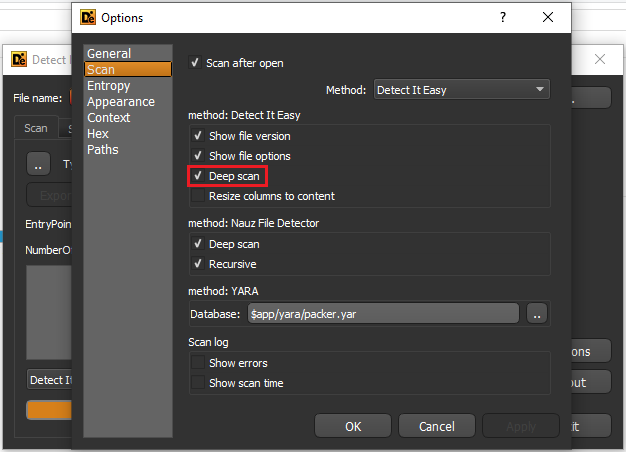Enable Show scan time checkbox
Viewport: 626px width, 452px height.
tap(198, 383)
